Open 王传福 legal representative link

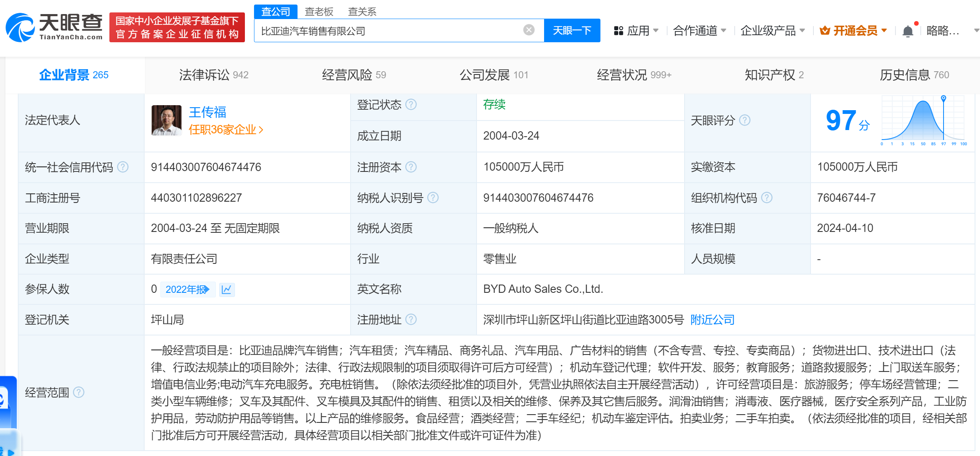(x=207, y=112)
